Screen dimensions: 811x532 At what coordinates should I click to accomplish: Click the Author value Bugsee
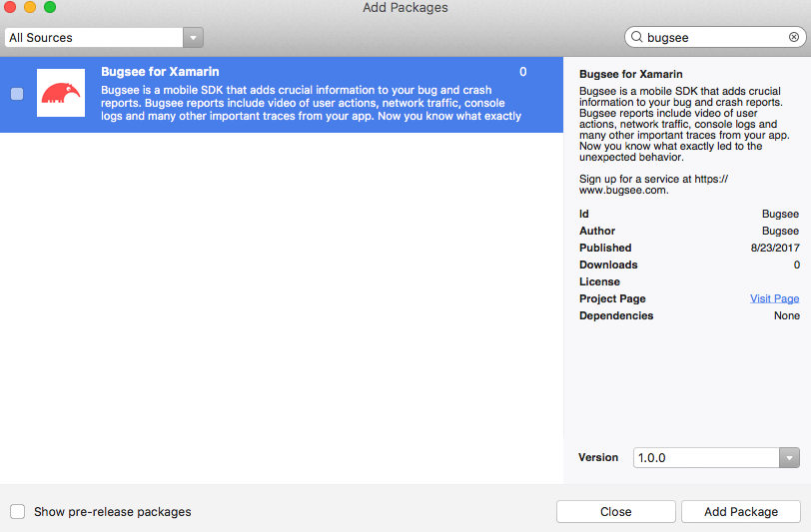pos(780,231)
